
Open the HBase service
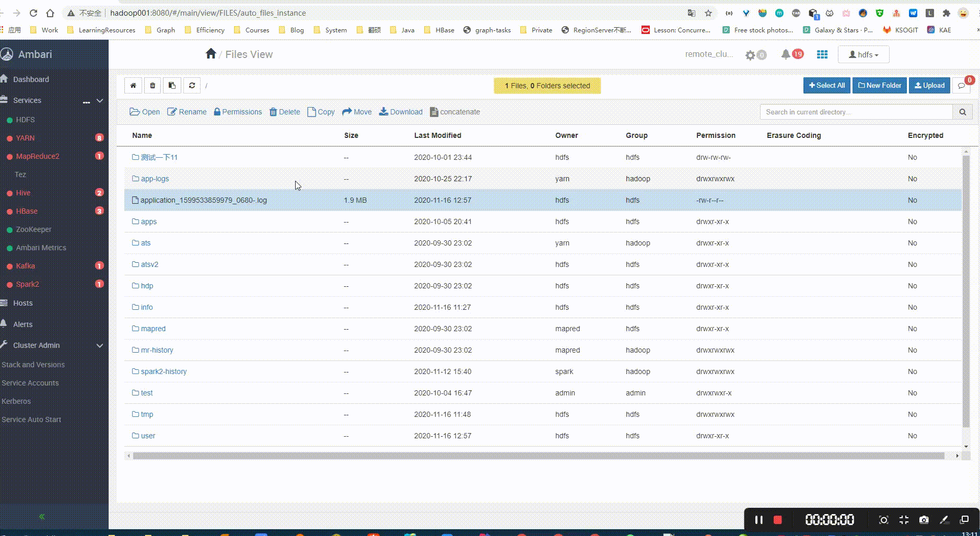tap(27, 211)
